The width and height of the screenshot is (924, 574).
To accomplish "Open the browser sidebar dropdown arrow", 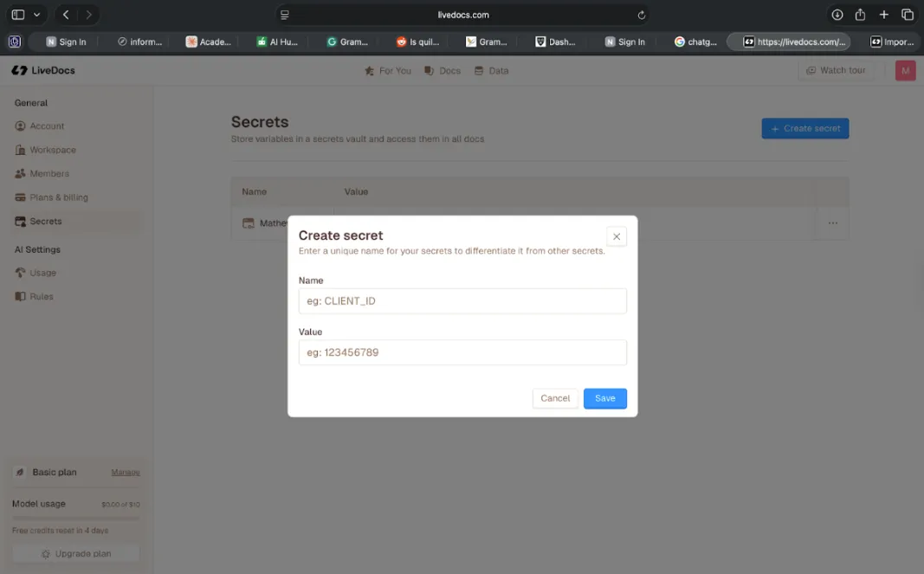I will [36, 15].
